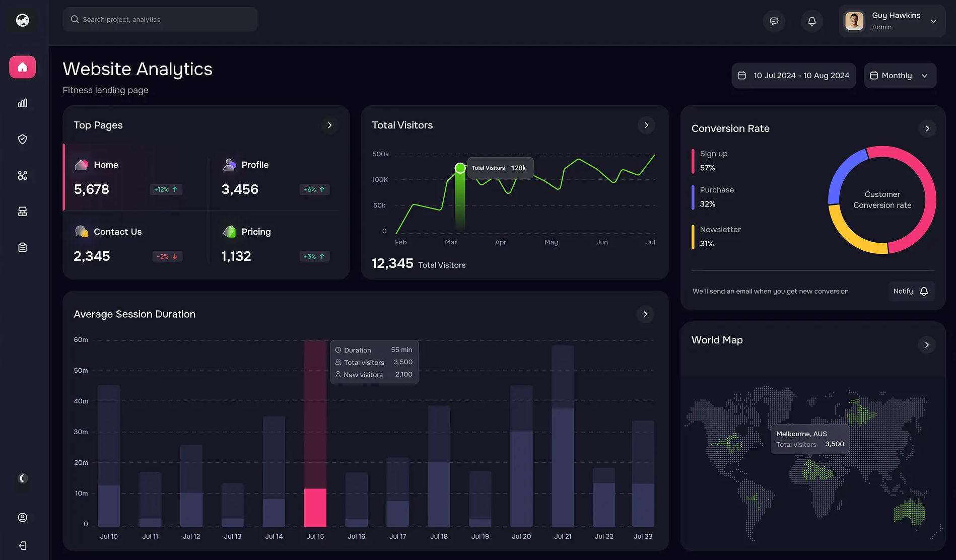Click the search project input field
Viewport: 956px width, 560px height.
[x=160, y=20]
